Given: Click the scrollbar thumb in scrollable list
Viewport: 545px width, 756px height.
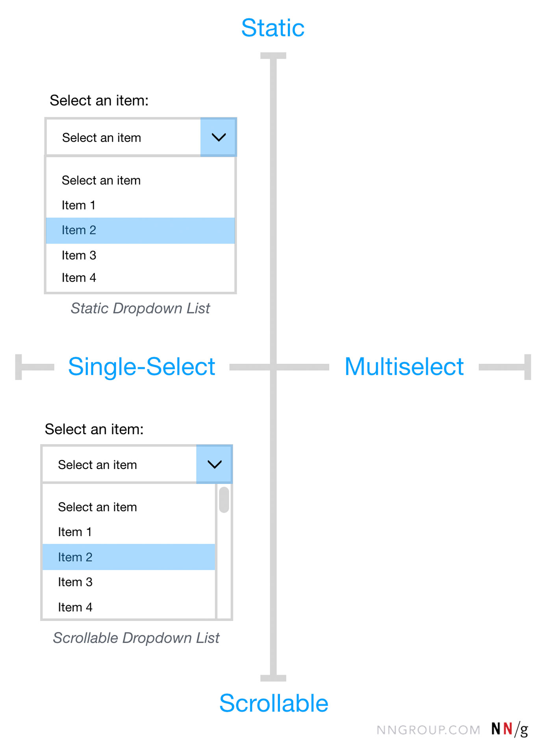Looking at the screenshot, I should [224, 500].
